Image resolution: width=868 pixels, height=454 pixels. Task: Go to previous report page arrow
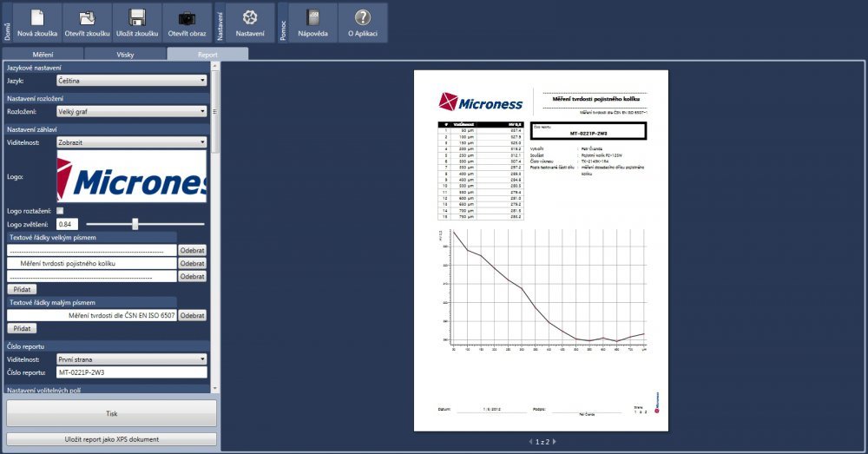(x=530, y=442)
